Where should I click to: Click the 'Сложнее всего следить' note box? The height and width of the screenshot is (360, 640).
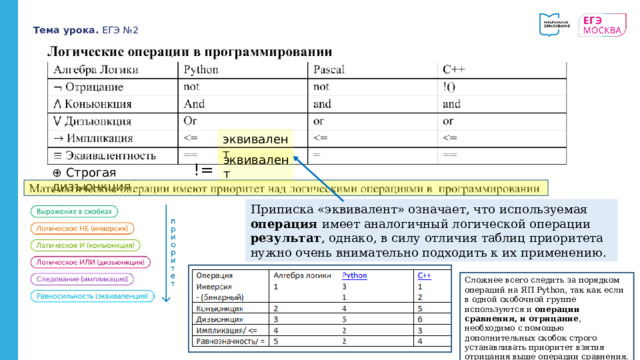(x=547, y=317)
